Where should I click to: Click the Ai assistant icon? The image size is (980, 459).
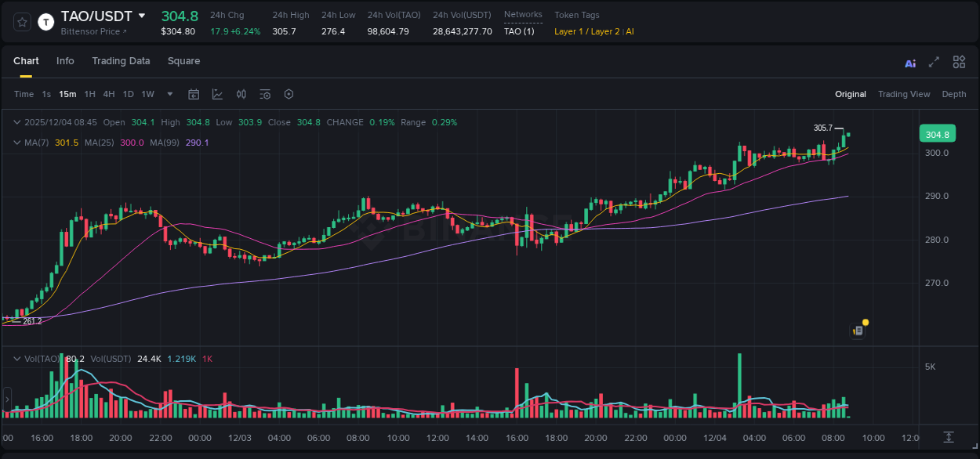click(x=910, y=61)
